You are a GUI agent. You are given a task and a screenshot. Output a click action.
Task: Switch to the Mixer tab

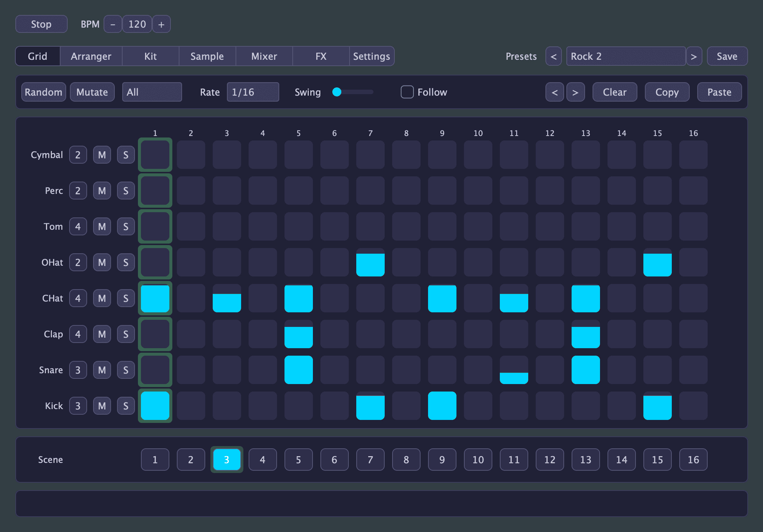tap(264, 56)
